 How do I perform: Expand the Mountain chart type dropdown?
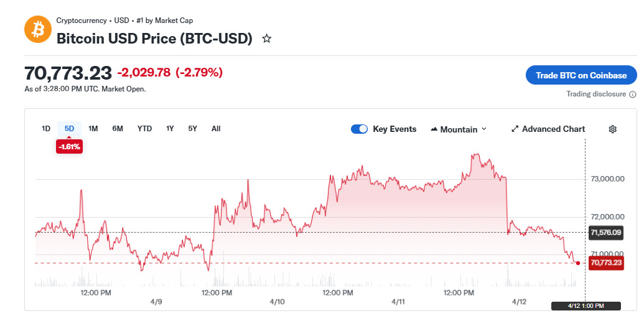coord(483,129)
